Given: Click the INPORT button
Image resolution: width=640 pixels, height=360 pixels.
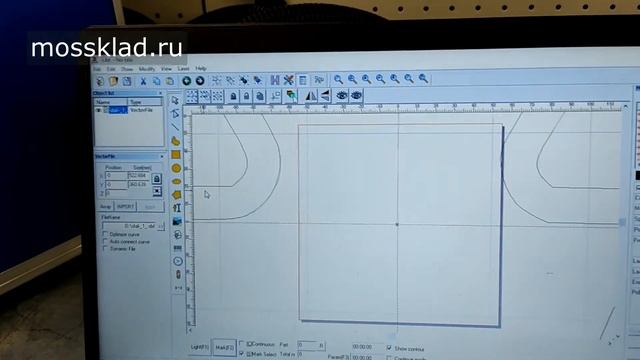Looking at the screenshot, I should point(125,207).
